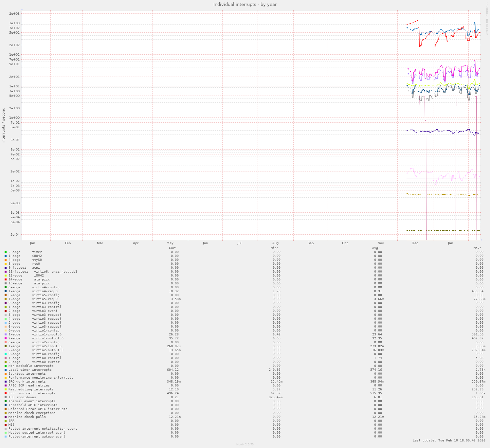
Task: Click the May month label on the x-axis
Action: coord(170,243)
